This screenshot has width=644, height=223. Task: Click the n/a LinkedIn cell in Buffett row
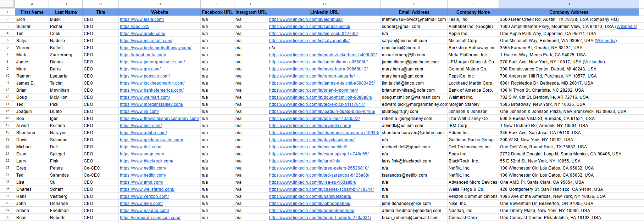[x=324, y=48]
